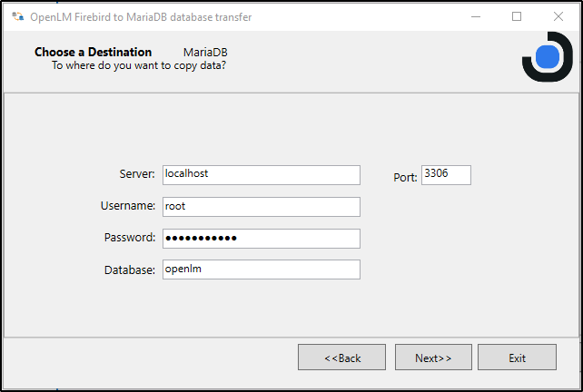Click the "Choose a Destination" heading
583x392 pixels.
[93, 52]
